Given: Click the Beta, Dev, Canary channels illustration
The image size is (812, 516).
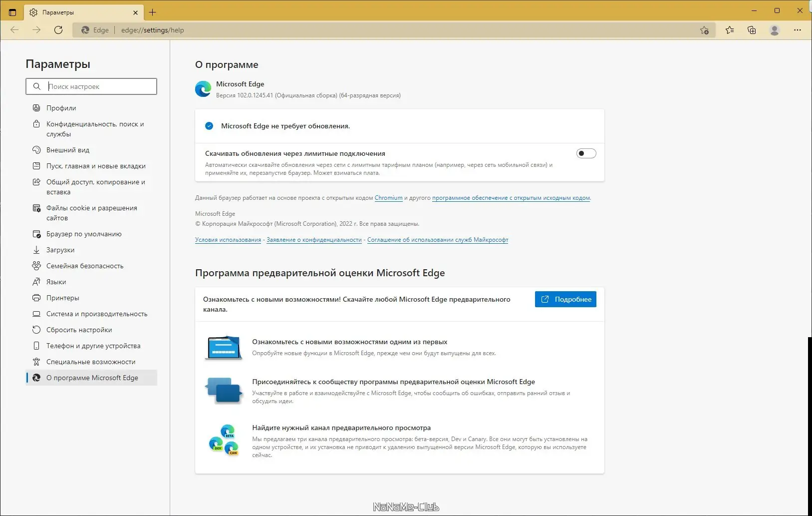Looking at the screenshot, I should click(224, 440).
